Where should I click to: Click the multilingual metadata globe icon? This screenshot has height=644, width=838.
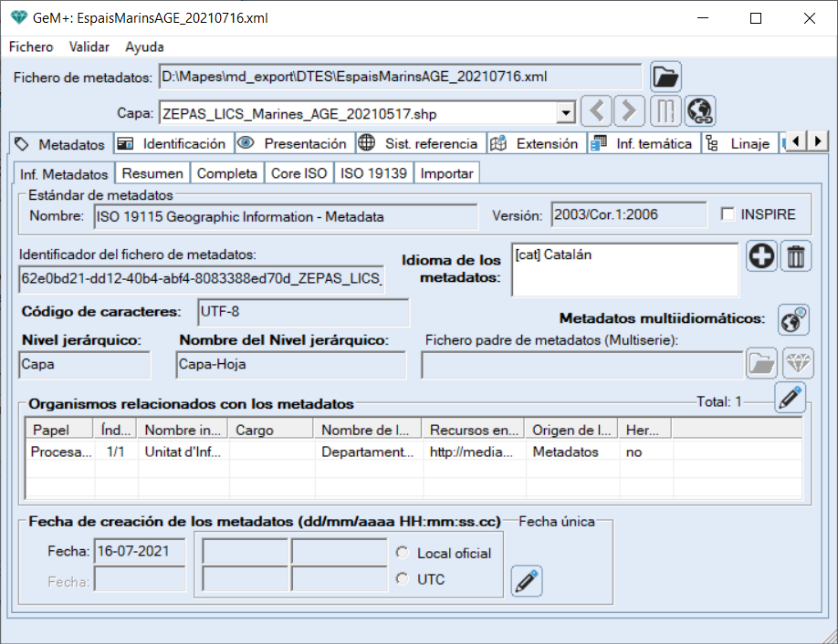pos(794,319)
